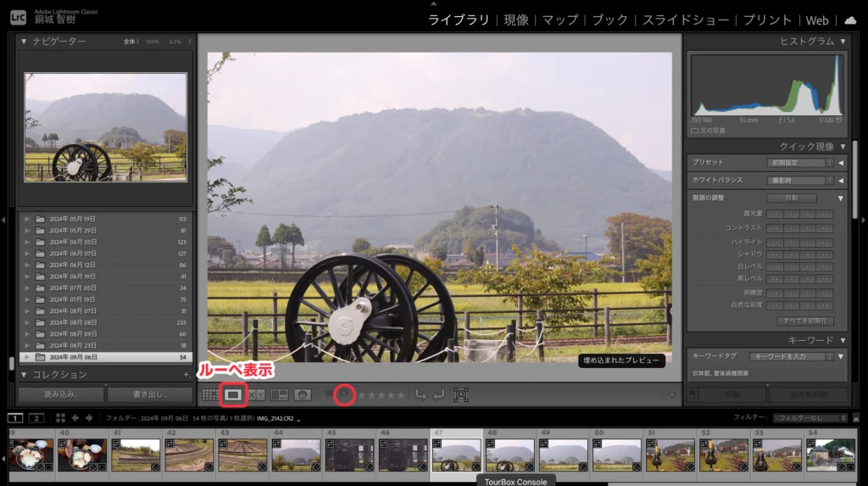Open Compare view (XY) icon
This screenshot has width=868, height=486.
pos(256,394)
